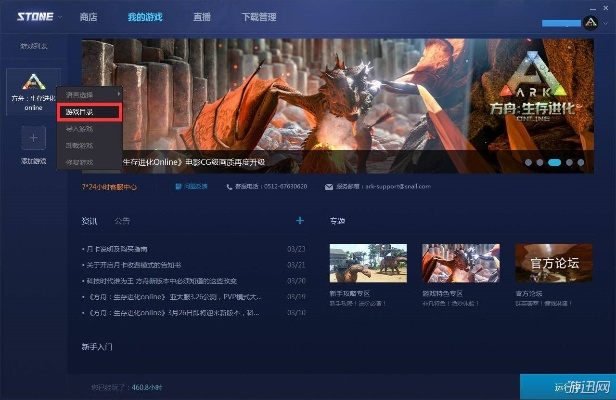The height and width of the screenshot is (400, 616).
Task: Click the ARK user avatar in the header
Action: (x=590, y=23)
